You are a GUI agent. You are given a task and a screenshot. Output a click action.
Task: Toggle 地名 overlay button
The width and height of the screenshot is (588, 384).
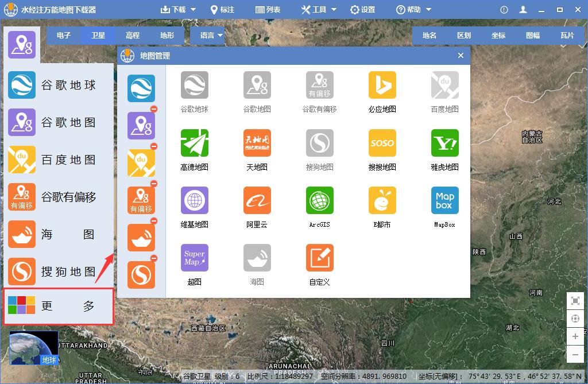pos(430,35)
